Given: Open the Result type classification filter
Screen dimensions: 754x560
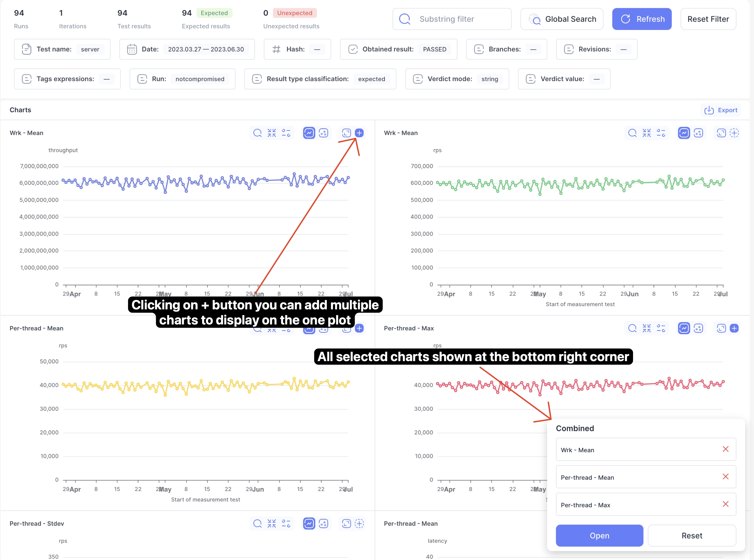Looking at the screenshot, I should click(x=320, y=79).
